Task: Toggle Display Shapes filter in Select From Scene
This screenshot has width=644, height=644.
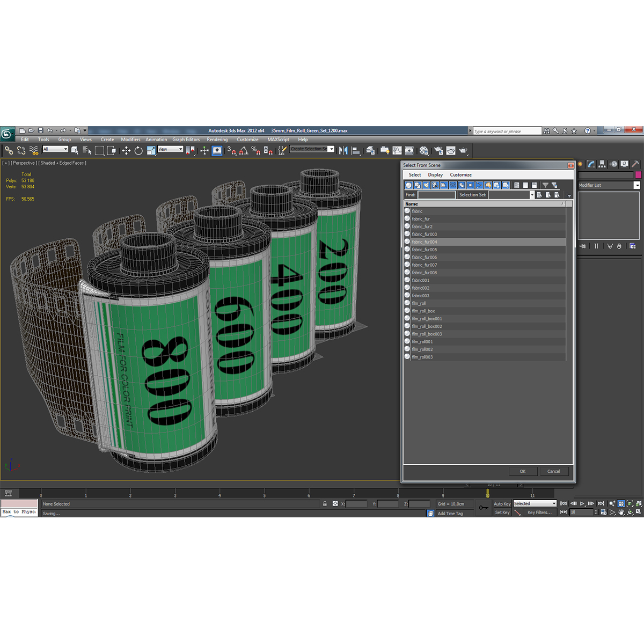Action: [x=417, y=185]
